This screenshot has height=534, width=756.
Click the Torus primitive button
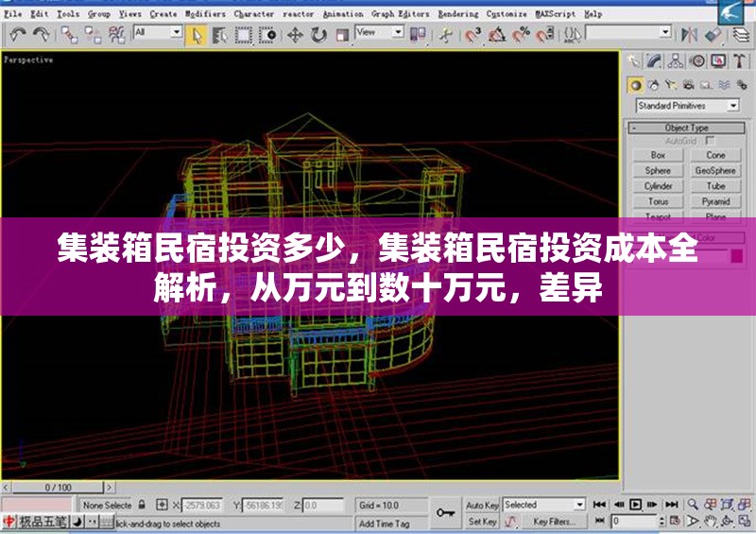coord(658,201)
